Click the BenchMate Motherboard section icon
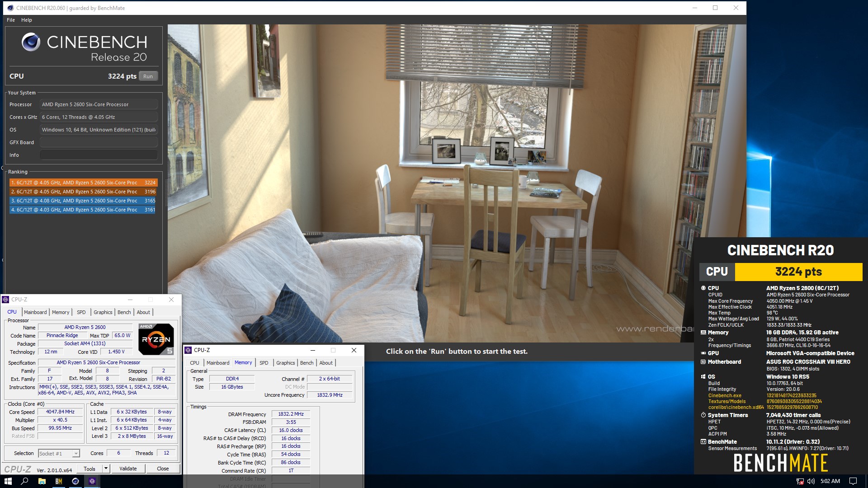The width and height of the screenshot is (868, 488). [703, 362]
